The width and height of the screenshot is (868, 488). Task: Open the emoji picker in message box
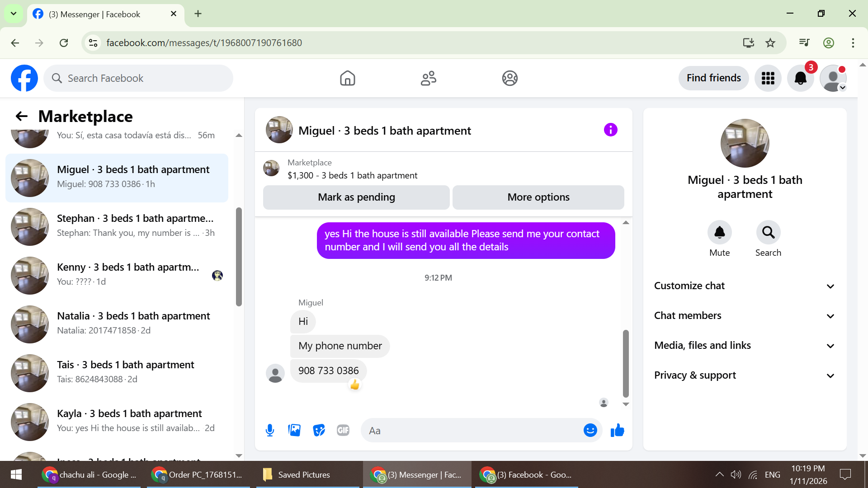pyautogui.click(x=590, y=430)
